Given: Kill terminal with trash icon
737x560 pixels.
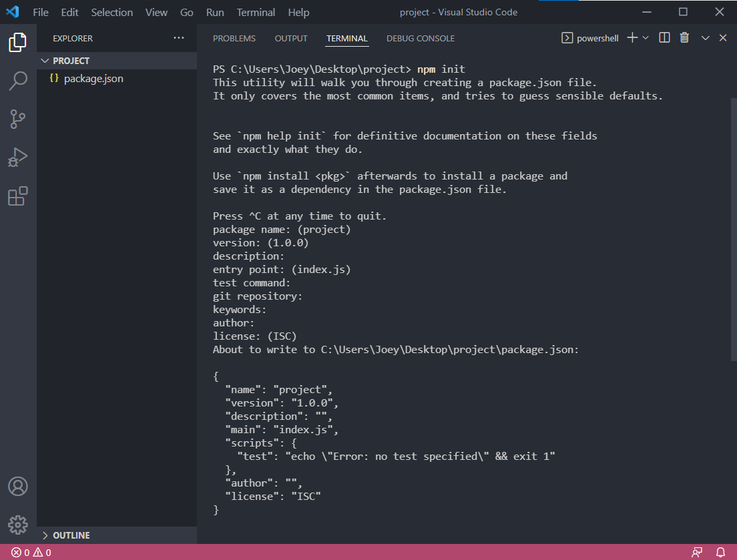Looking at the screenshot, I should 684,37.
